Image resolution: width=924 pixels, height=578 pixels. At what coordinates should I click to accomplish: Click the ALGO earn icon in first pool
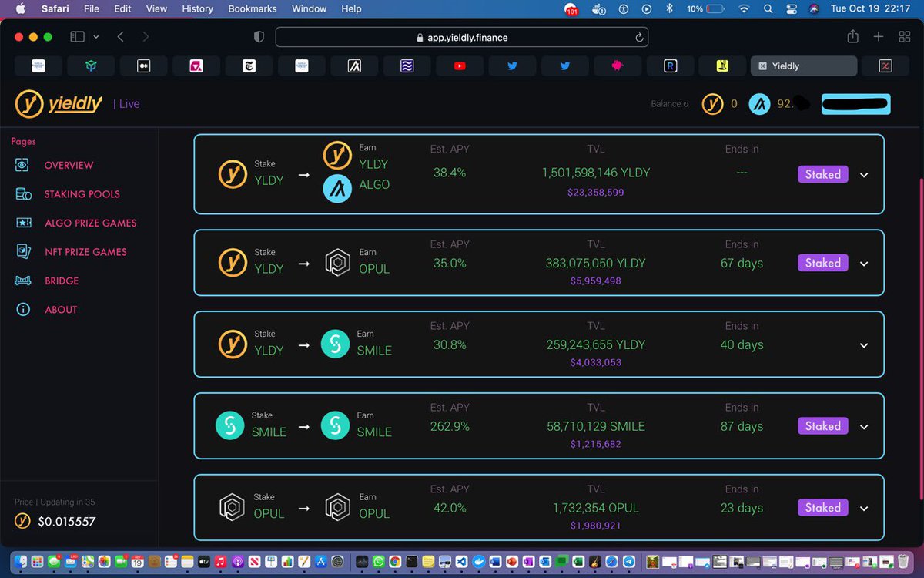(337, 189)
